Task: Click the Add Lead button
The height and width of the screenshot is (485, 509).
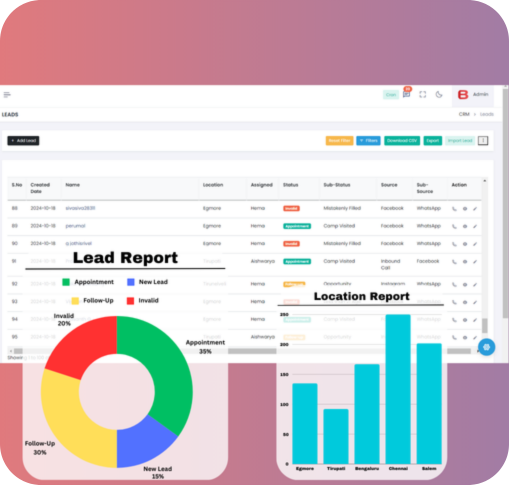Action: 23,141
